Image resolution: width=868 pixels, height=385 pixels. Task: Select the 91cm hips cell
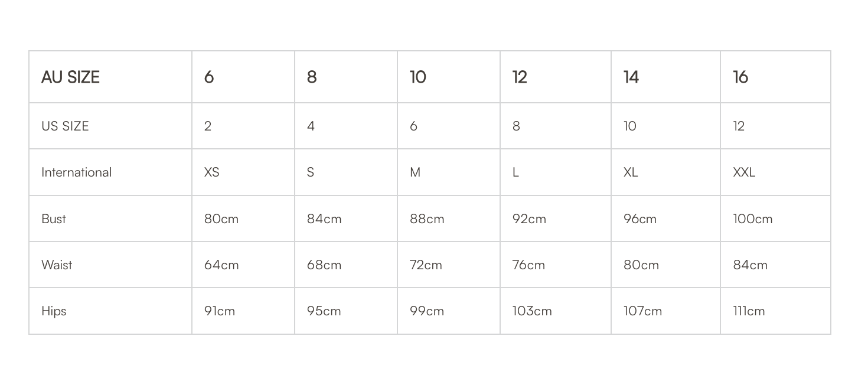click(243, 311)
